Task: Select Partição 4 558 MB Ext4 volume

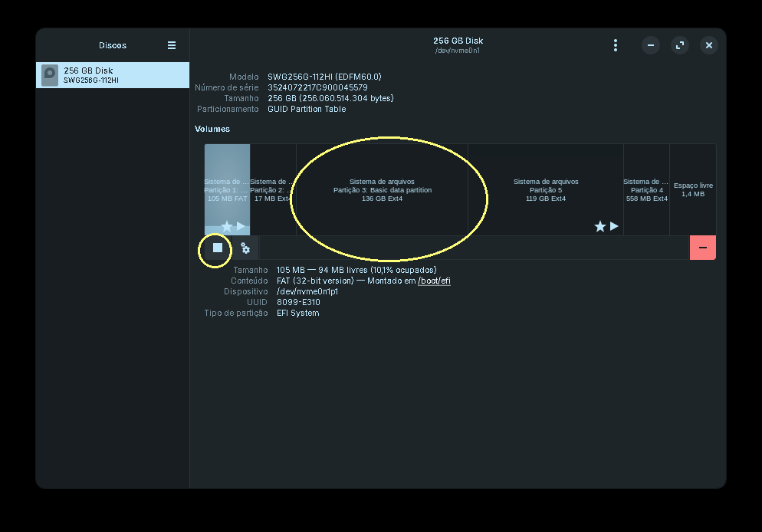Action: pos(646,190)
